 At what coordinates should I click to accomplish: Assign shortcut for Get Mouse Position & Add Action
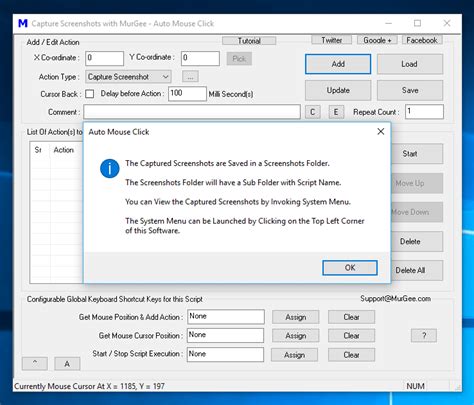pyautogui.click(x=295, y=317)
